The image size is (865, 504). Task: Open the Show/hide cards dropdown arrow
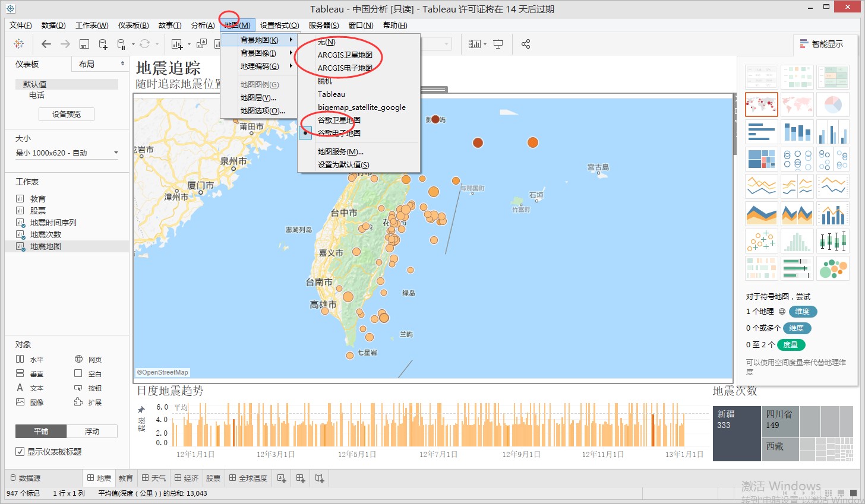pyautogui.click(x=485, y=45)
